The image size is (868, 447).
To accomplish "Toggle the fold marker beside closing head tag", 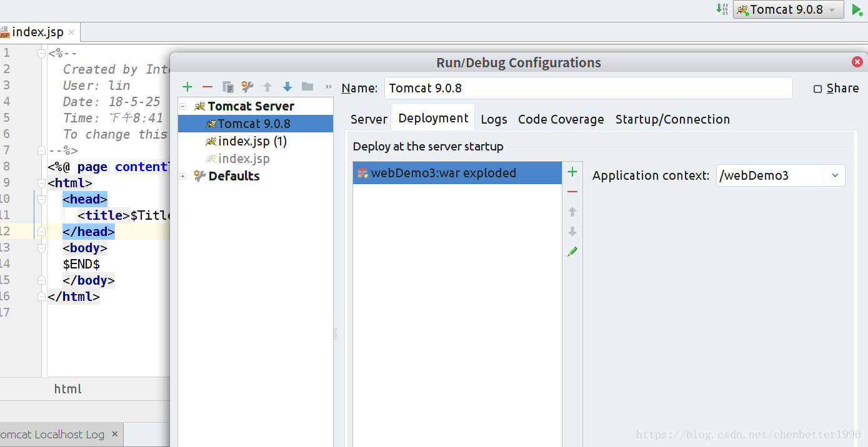I will (42, 232).
